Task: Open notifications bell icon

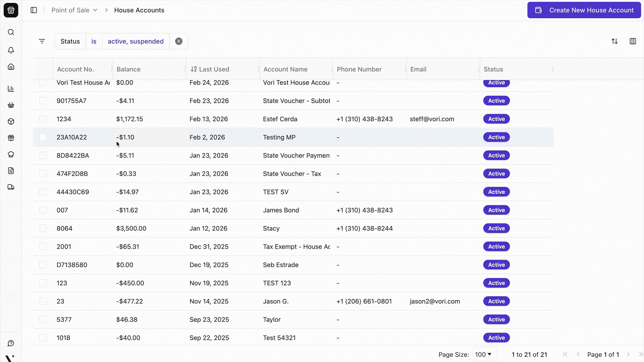Action: (11, 50)
